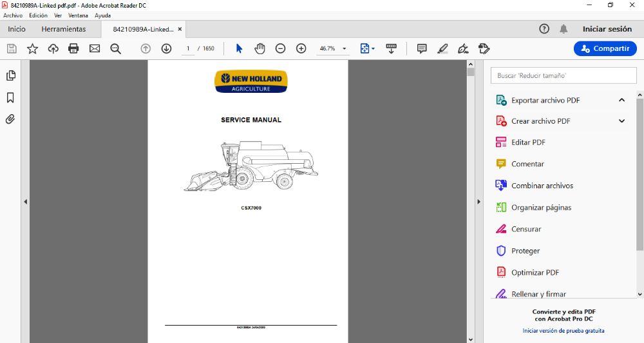Screen dimensions: 644x343
Task: Click the tools pane scrollbar down arrow
Action: click(640, 294)
